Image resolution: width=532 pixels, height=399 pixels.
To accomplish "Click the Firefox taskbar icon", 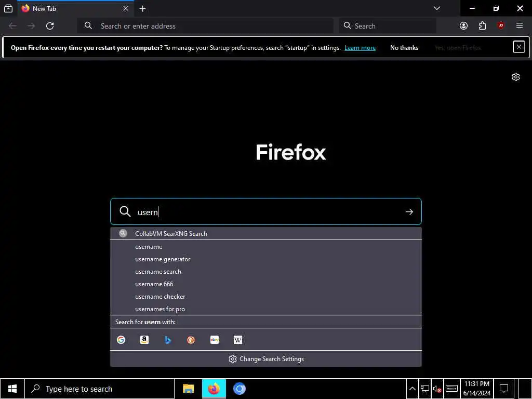I will pos(214,389).
